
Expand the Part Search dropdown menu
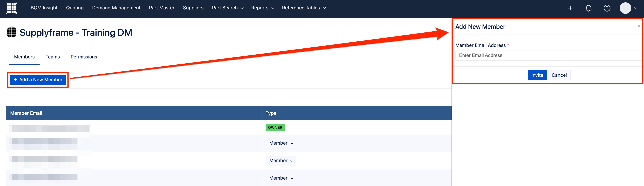(x=228, y=8)
